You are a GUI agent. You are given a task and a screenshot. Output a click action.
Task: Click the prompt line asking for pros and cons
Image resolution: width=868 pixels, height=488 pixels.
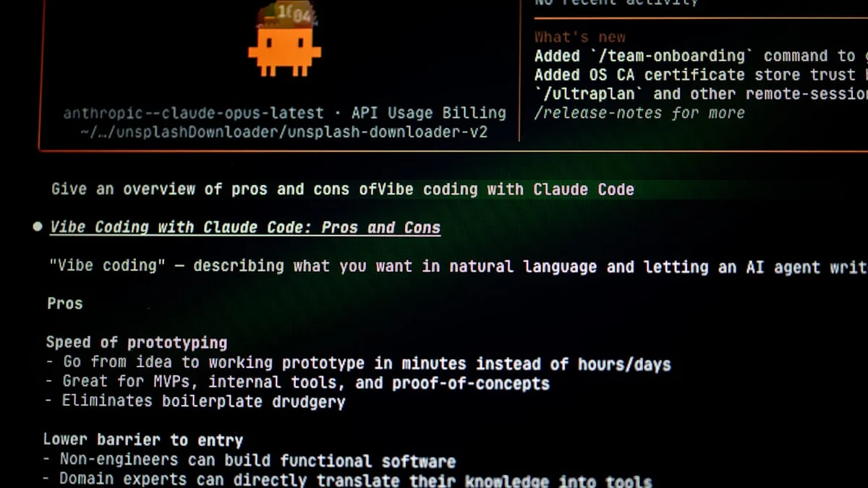[343, 189]
